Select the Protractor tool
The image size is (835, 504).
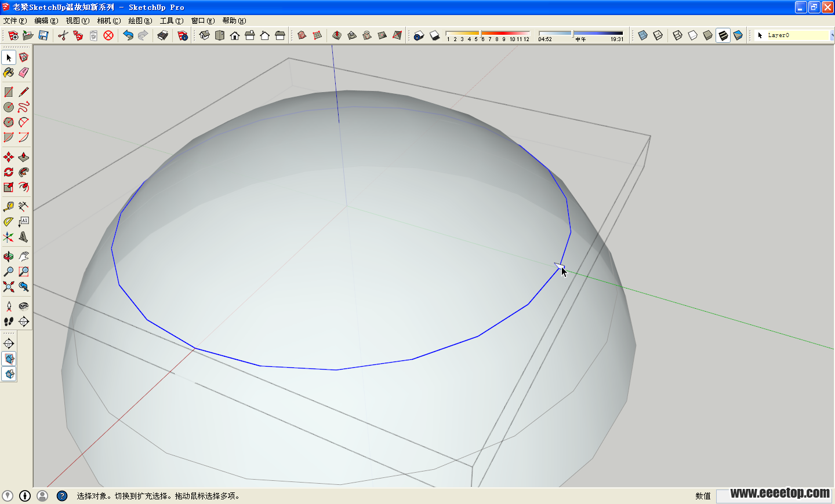point(9,222)
